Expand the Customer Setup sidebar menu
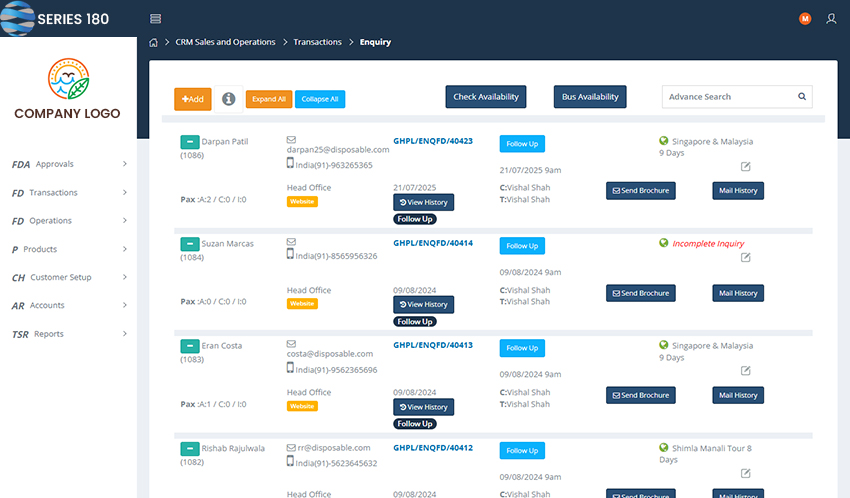Image resolution: width=850 pixels, height=498 pixels. tap(68, 278)
